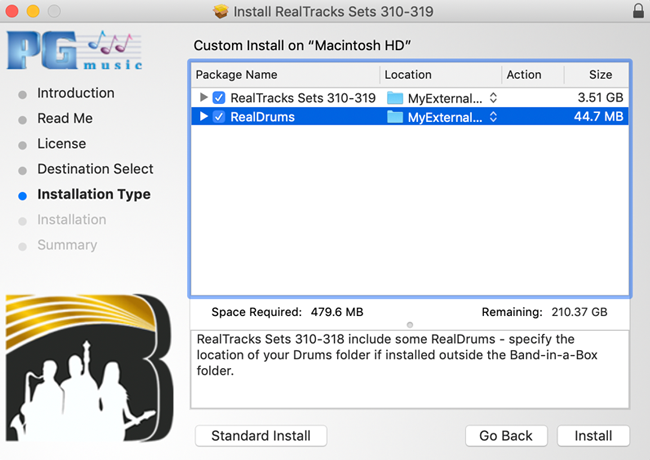This screenshot has width=650, height=460.
Task: Click the Size column header
Action: (600, 75)
